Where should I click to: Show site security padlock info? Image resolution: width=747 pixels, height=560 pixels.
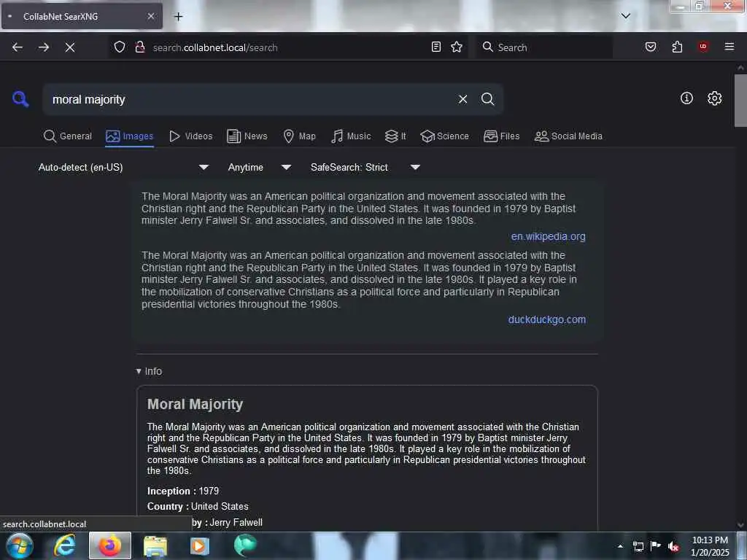click(x=139, y=47)
